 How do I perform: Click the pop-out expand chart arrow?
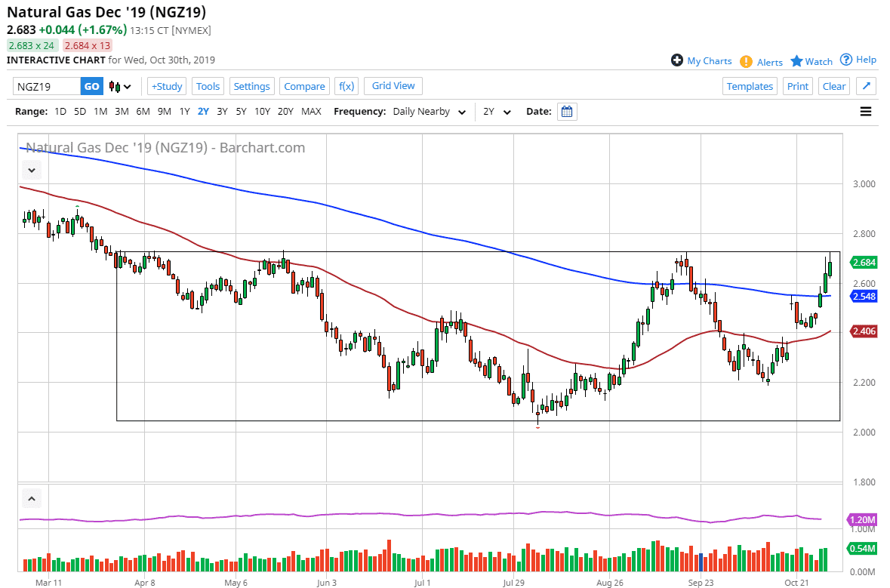867,86
